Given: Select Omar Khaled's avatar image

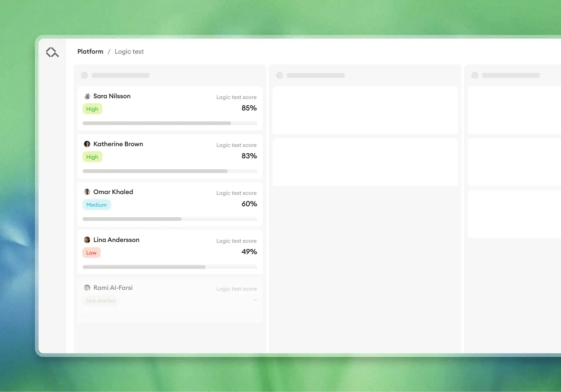Looking at the screenshot, I should pos(87,192).
